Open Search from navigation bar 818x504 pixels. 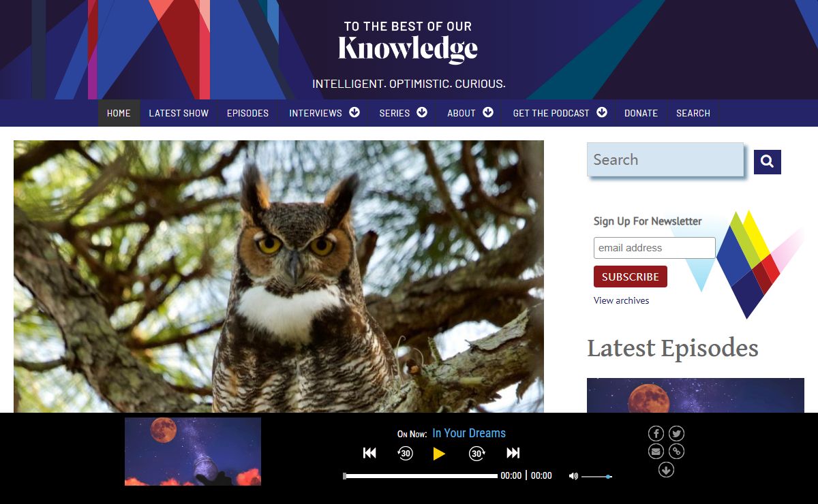(693, 113)
